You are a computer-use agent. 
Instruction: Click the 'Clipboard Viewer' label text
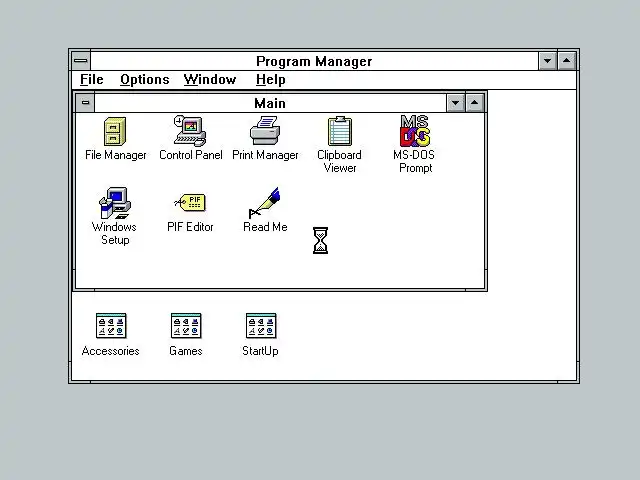pyautogui.click(x=340, y=161)
